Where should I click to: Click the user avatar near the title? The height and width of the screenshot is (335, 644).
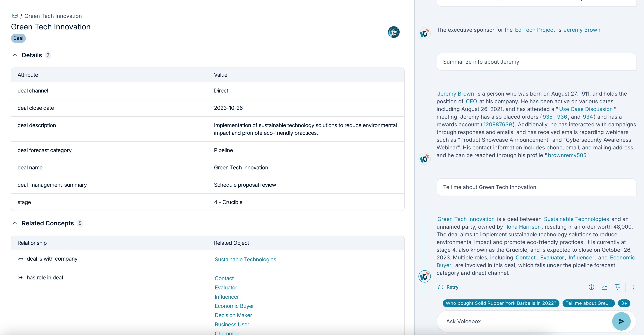(x=393, y=32)
